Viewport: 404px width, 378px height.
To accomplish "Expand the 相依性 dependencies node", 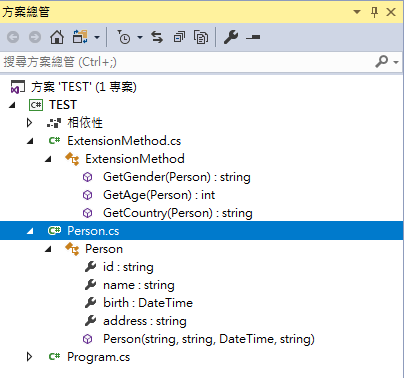I will click(29, 123).
